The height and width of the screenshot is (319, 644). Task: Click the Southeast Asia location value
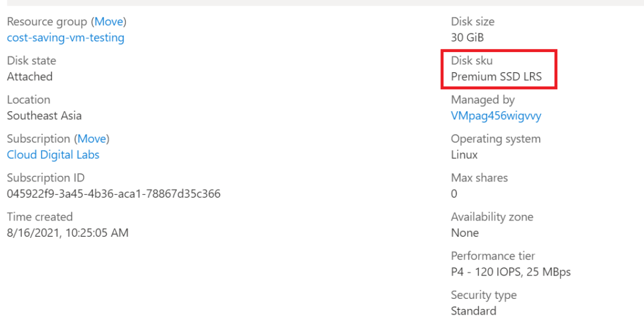[x=44, y=116]
